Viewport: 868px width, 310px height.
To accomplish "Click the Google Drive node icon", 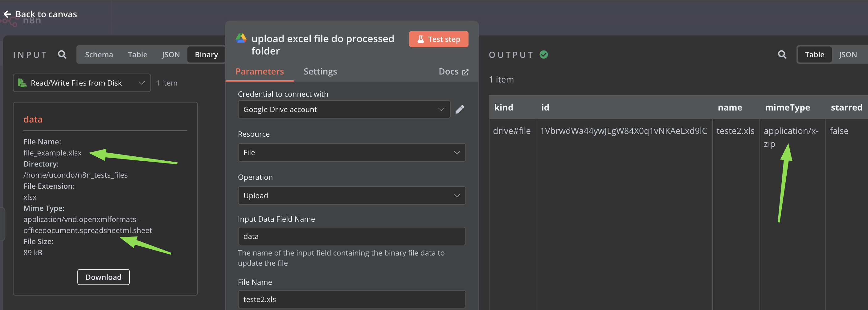I will (x=241, y=38).
